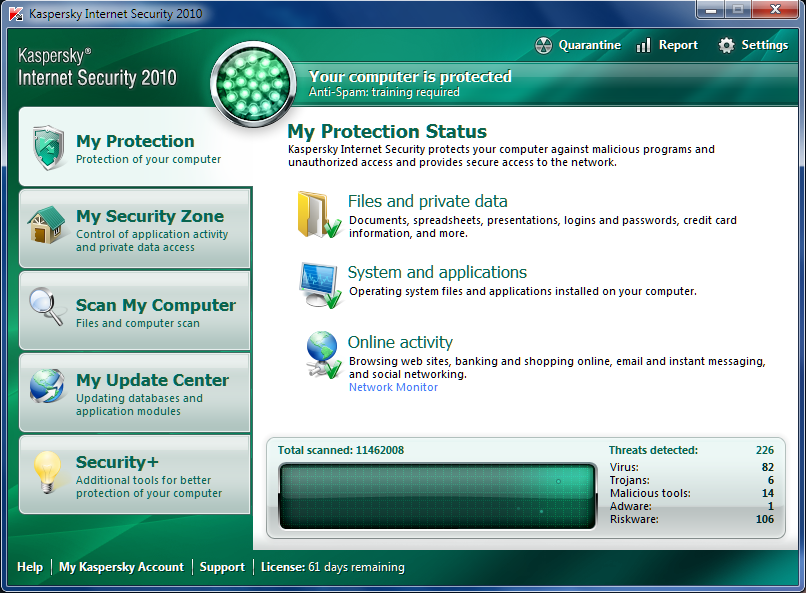The height and width of the screenshot is (593, 806).
Task: Click the System and applications monitor icon
Action: 320,285
